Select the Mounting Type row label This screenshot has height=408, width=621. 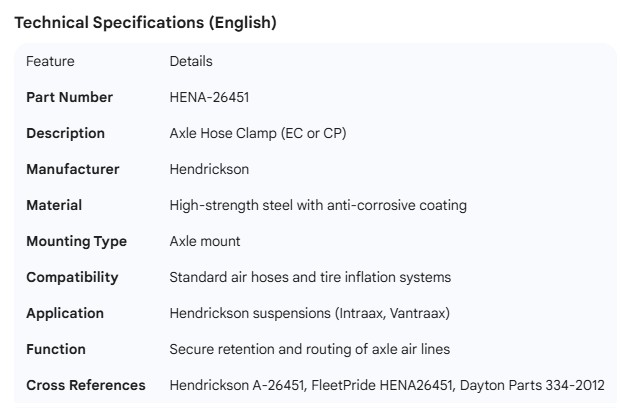(76, 241)
